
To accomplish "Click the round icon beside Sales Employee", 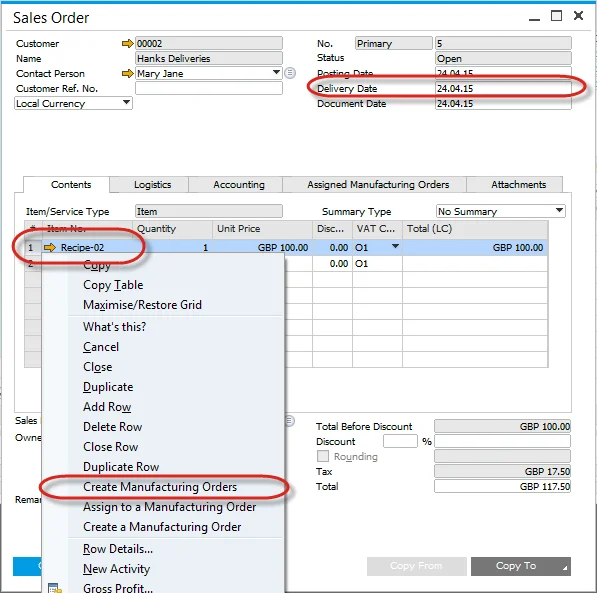I will coord(290,420).
